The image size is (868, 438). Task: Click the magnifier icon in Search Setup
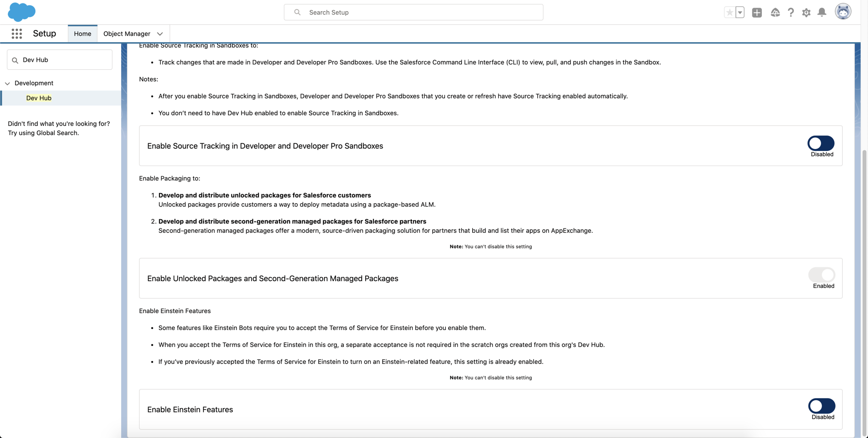(297, 12)
